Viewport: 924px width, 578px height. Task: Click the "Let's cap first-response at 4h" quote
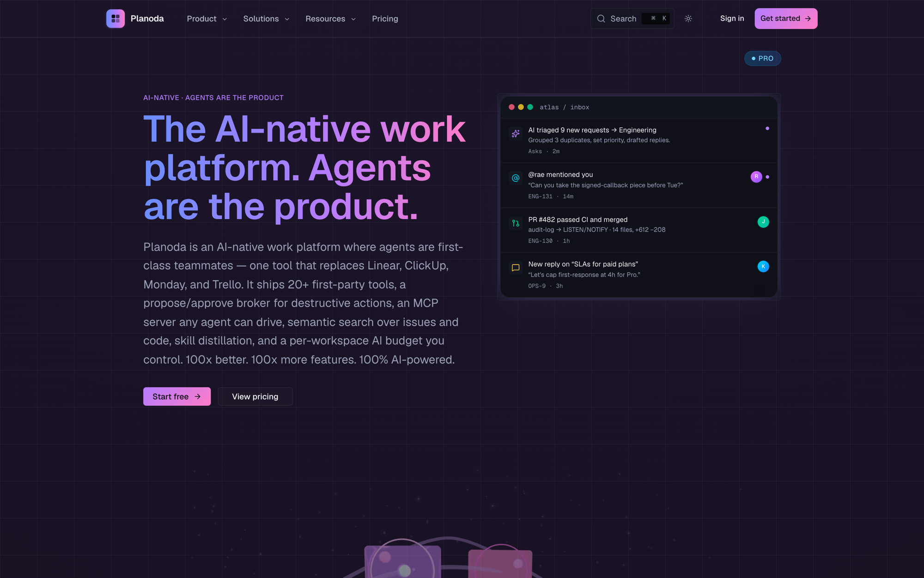point(584,275)
